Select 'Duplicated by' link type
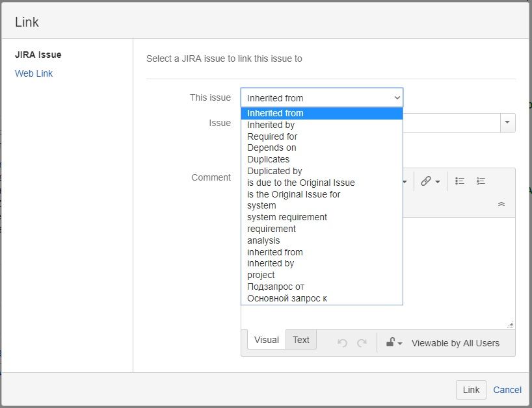The width and height of the screenshot is (532, 408). pyautogui.click(x=322, y=171)
